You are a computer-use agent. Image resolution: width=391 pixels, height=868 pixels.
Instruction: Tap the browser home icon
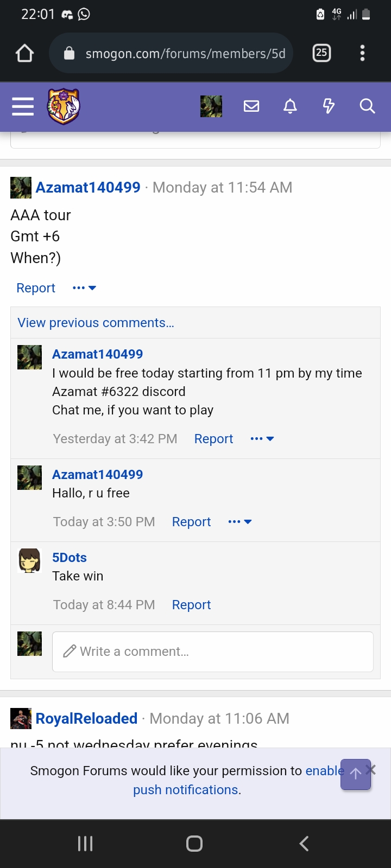click(x=25, y=53)
